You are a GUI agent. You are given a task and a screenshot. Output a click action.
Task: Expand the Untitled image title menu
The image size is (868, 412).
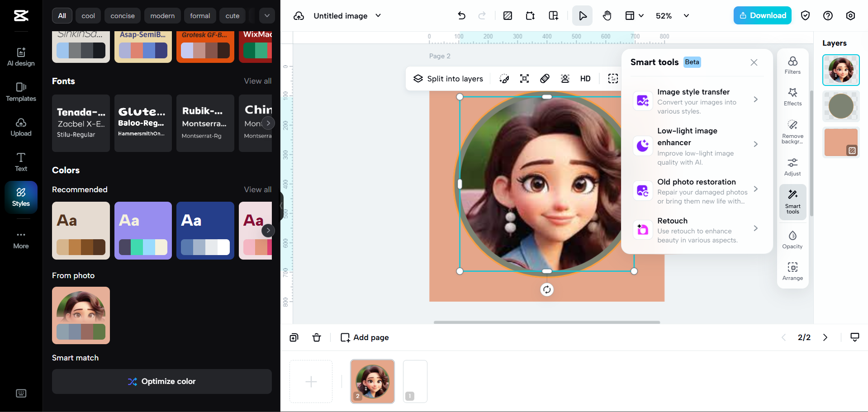point(378,15)
